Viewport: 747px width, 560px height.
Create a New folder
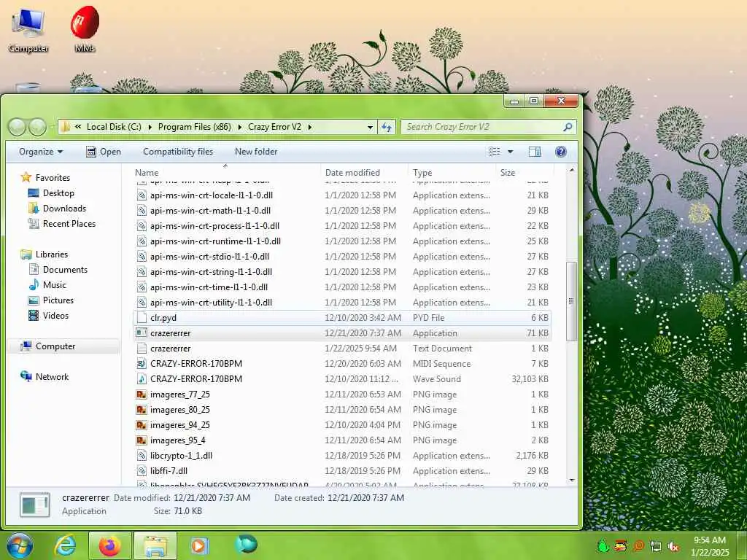[256, 152]
